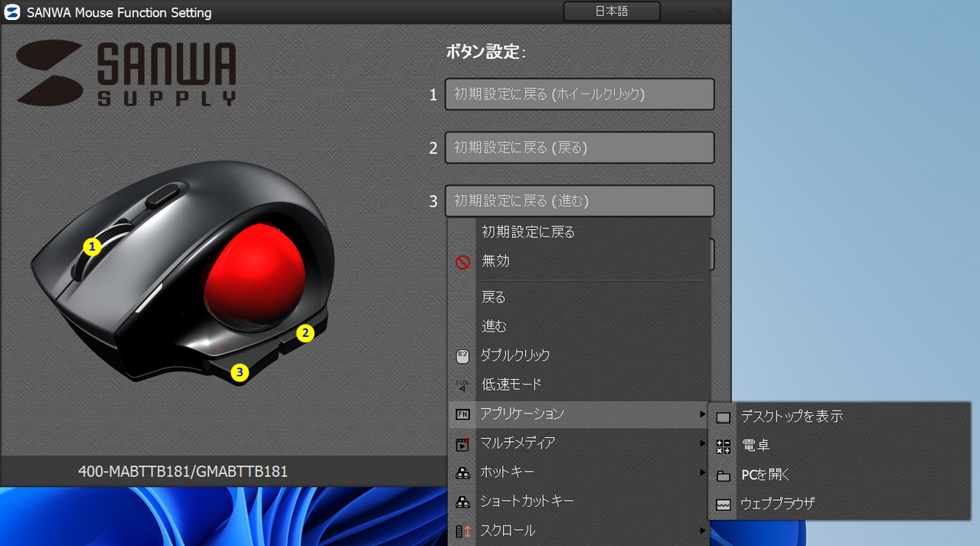Open the button 1 setting dropdown
The height and width of the screenshot is (546, 980).
(579, 94)
